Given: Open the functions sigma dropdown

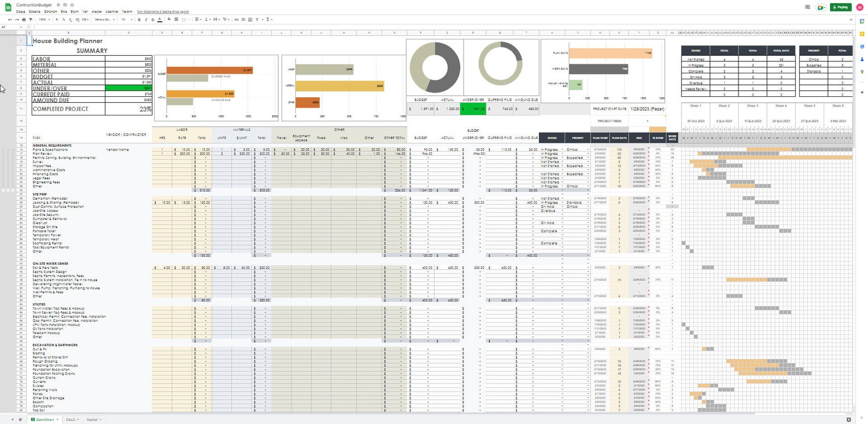Looking at the screenshot, I should click(269, 20).
